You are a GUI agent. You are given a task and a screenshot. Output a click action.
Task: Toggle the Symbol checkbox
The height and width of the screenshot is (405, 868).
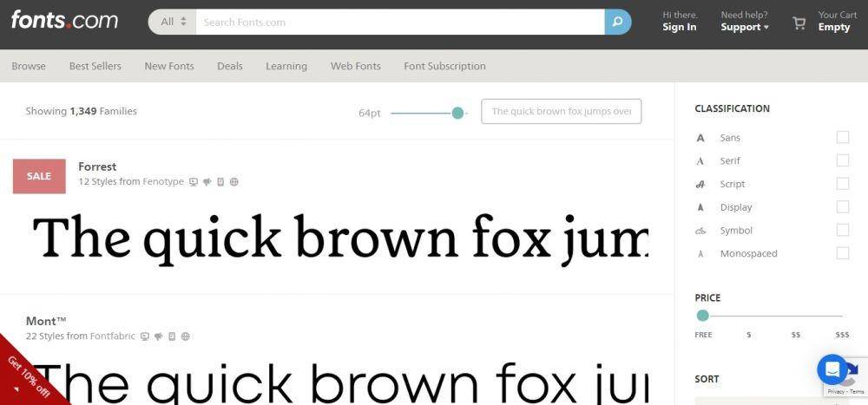pyautogui.click(x=843, y=230)
